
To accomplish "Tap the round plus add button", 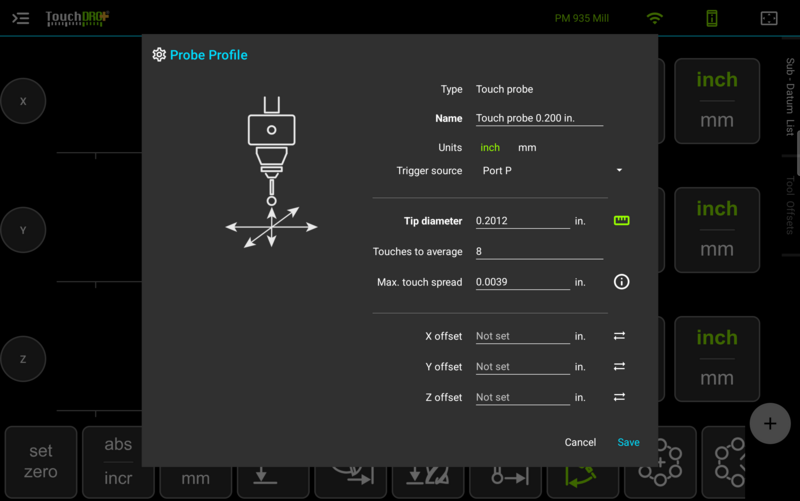I will [x=770, y=423].
